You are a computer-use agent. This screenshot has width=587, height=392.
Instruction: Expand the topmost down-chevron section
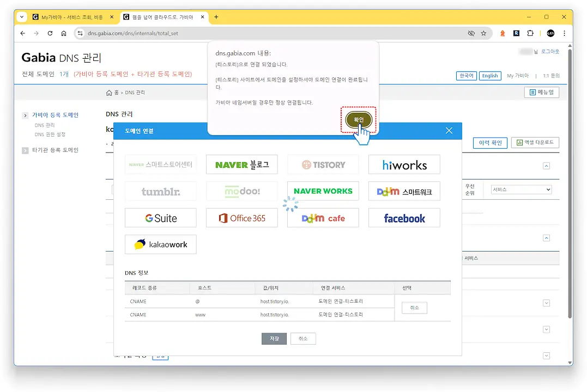(x=546, y=303)
